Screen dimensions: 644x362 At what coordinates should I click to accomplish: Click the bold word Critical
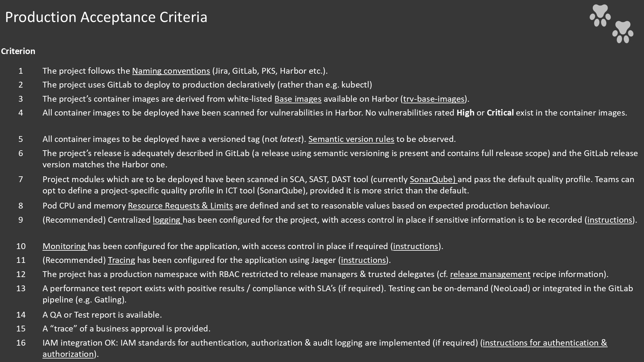pos(500,113)
